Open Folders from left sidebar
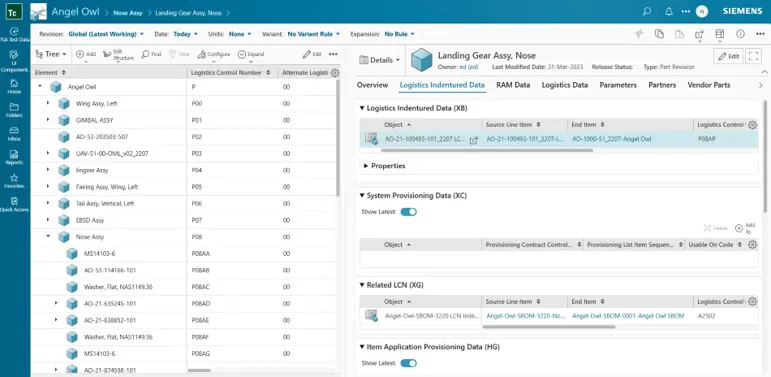The height and width of the screenshot is (377, 771). click(x=14, y=111)
